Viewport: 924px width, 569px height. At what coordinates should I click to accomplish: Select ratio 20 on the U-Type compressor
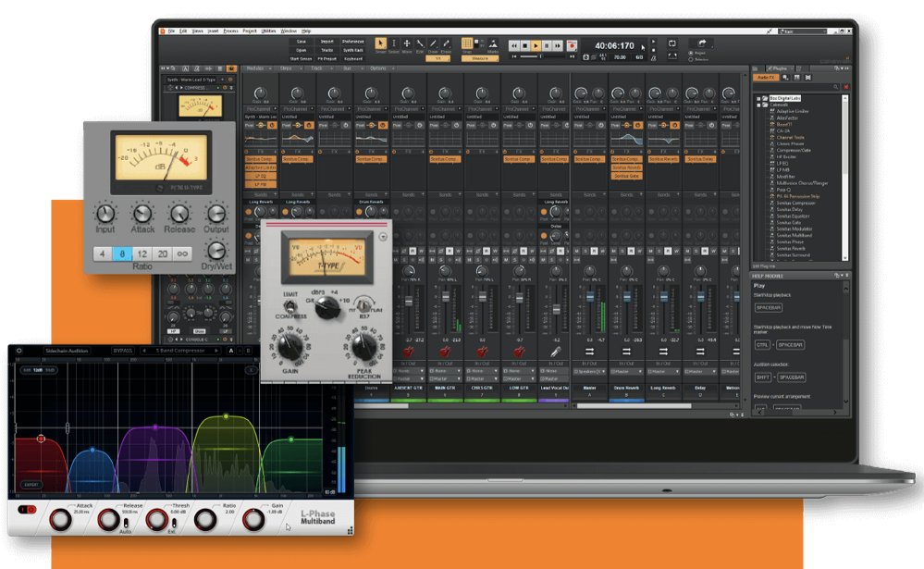click(163, 254)
